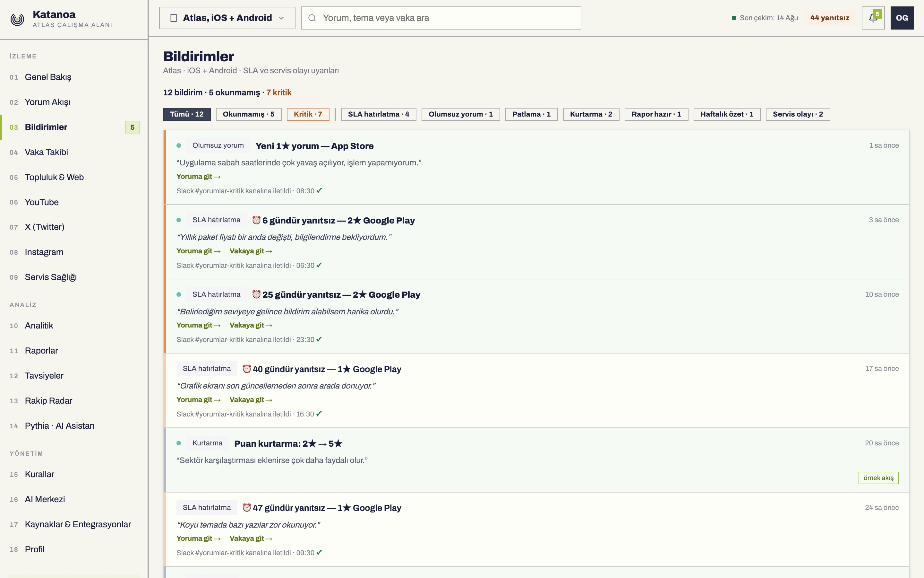
Task: Open the Yeni 1★ yorum — App Store title
Action: 315,146
